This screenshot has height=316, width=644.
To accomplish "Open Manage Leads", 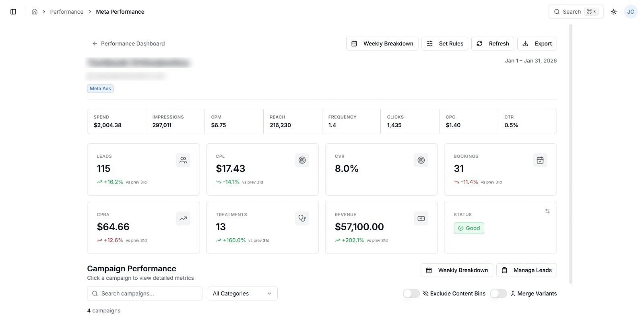I will click(x=526, y=270).
